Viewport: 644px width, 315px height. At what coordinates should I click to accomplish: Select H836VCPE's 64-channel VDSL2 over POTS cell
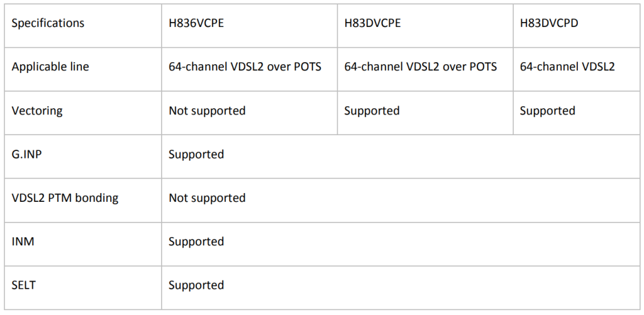click(x=245, y=67)
